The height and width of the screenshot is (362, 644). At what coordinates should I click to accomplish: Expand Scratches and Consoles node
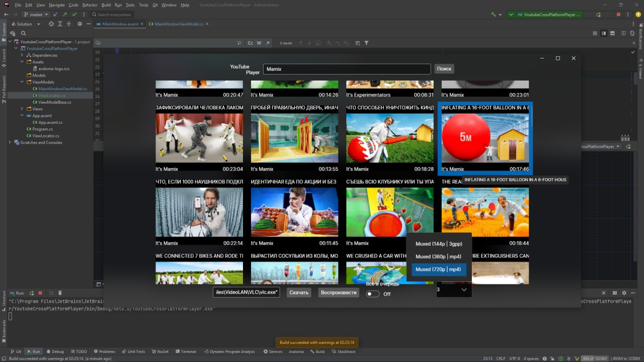pos(10,142)
